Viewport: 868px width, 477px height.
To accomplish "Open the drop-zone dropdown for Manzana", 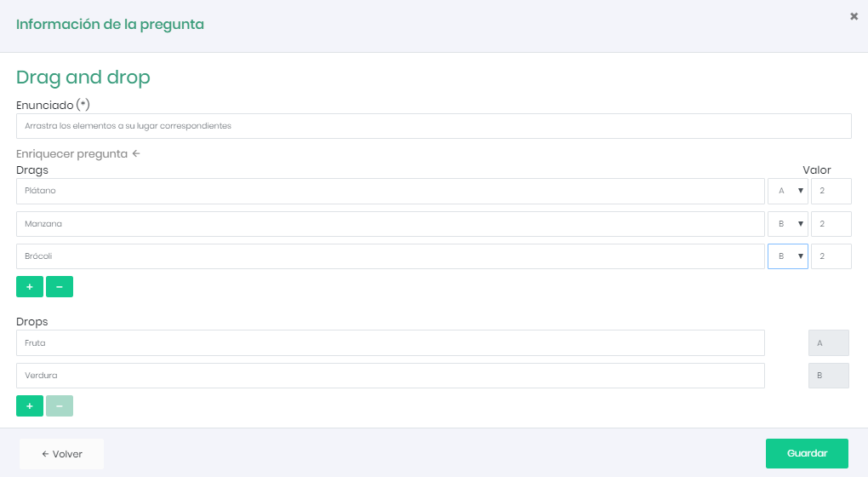I will (787, 224).
